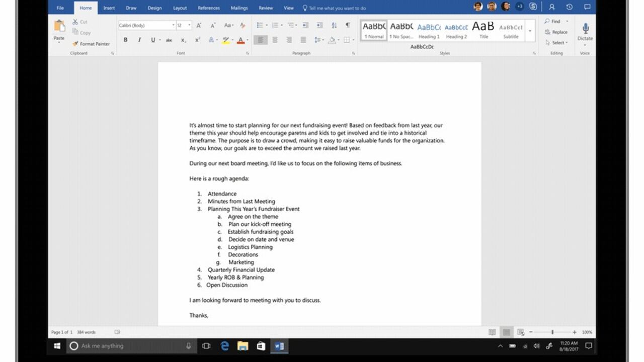Start Dictate with the microphone icon

point(585,29)
